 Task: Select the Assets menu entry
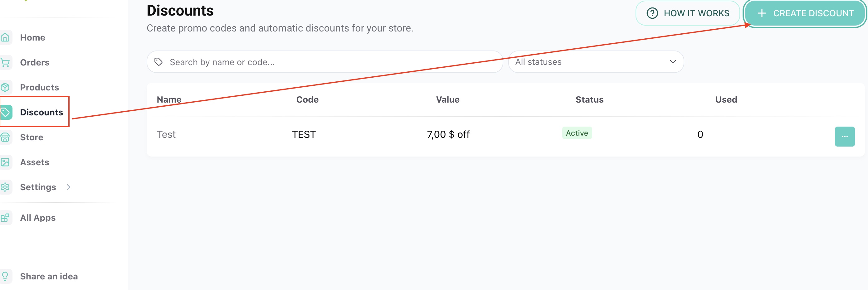pos(35,162)
